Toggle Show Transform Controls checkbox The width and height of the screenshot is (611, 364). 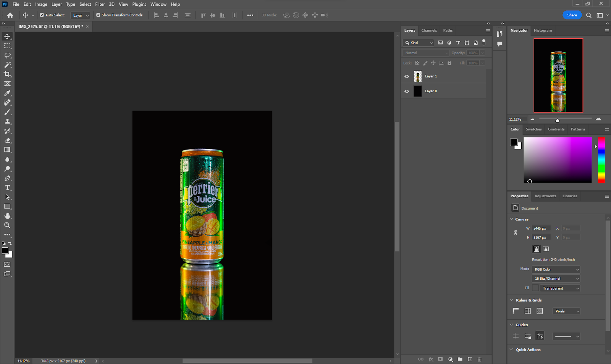pos(98,15)
